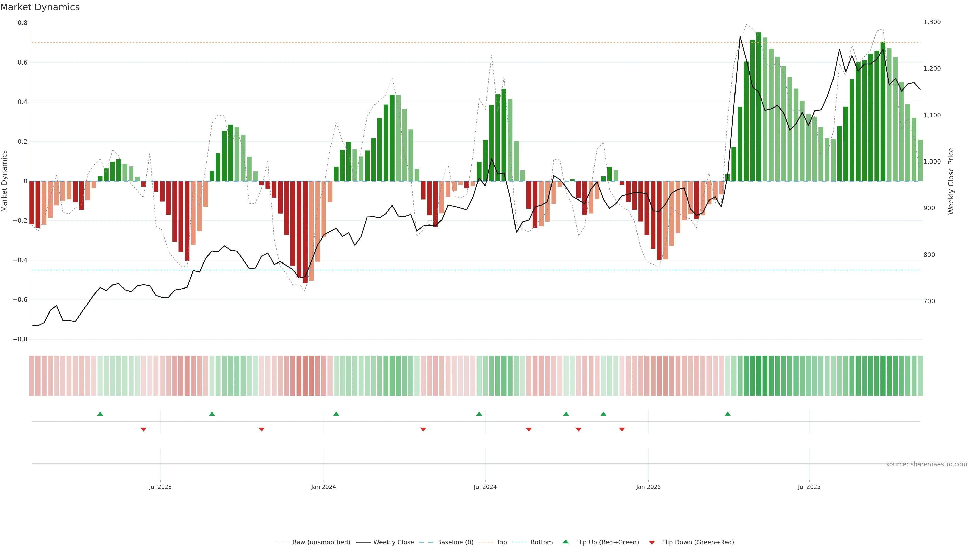Toggle the Weekly Close legend entry
Viewport: 980px width, 551px height.
pos(393,542)
